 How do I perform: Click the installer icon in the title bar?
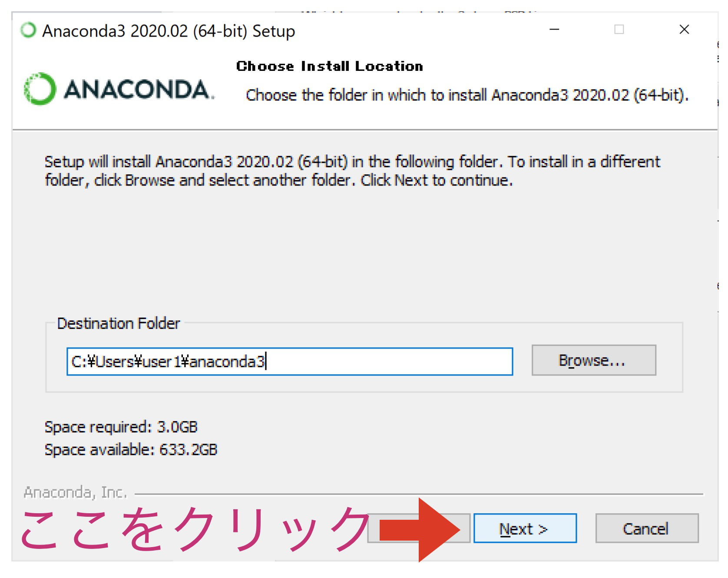pos(29,30)
